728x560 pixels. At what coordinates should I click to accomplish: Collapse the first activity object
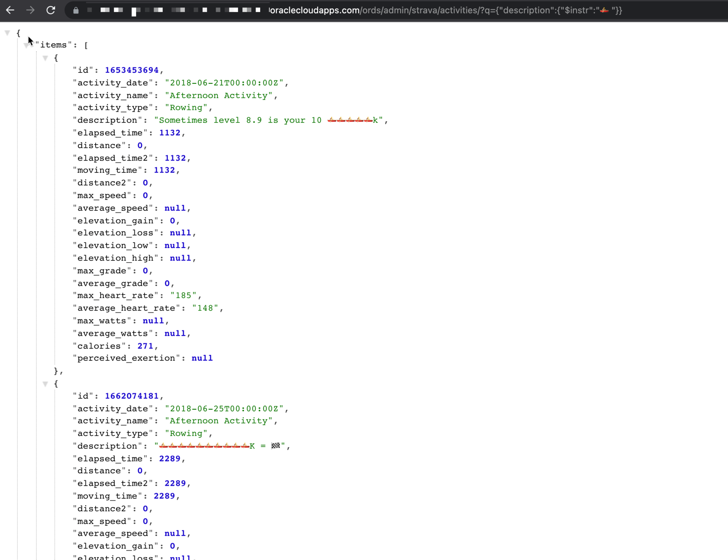pos(45,58)
